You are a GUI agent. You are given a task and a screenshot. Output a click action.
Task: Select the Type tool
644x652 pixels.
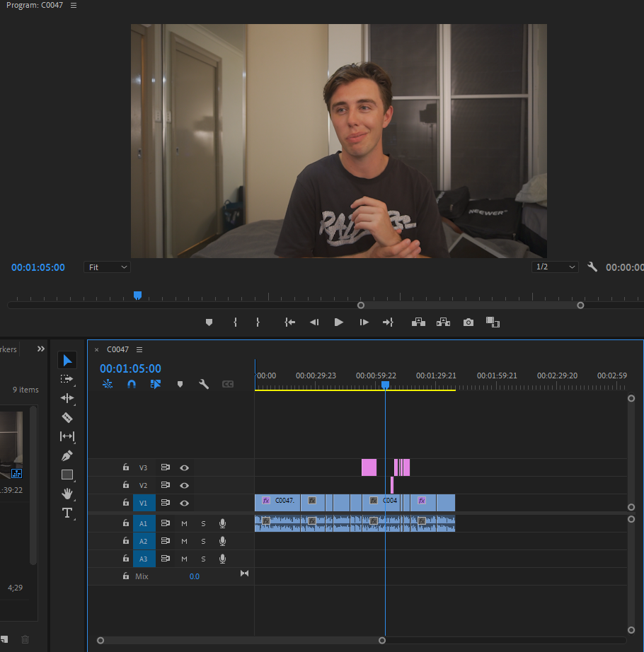[x=67, y=513]
